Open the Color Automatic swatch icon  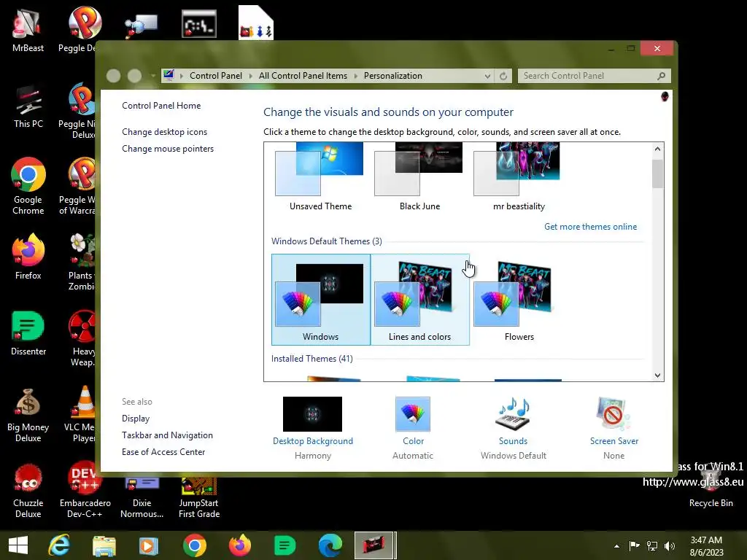pos(413,414)
